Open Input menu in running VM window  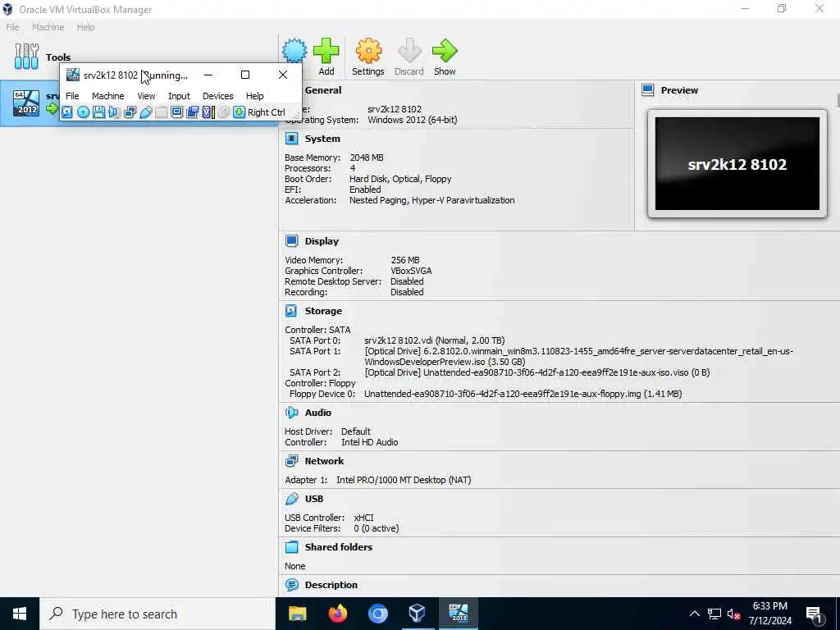pos(179,96)
